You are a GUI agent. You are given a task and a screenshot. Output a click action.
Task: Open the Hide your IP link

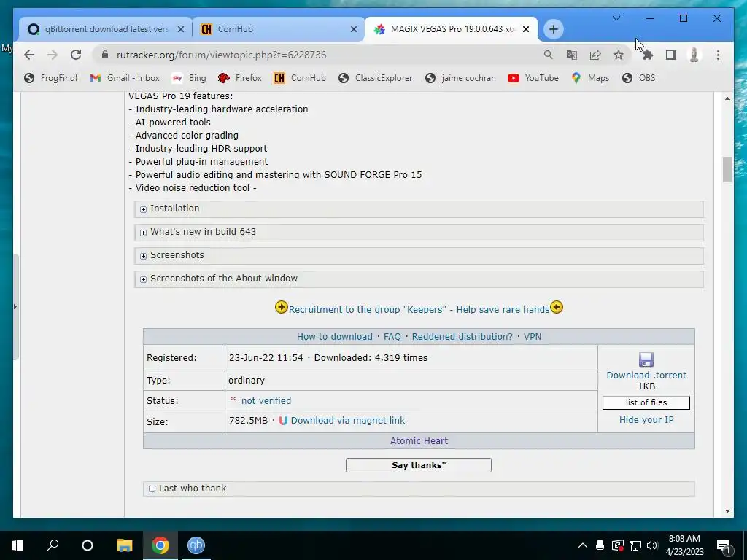coord(646,420)
